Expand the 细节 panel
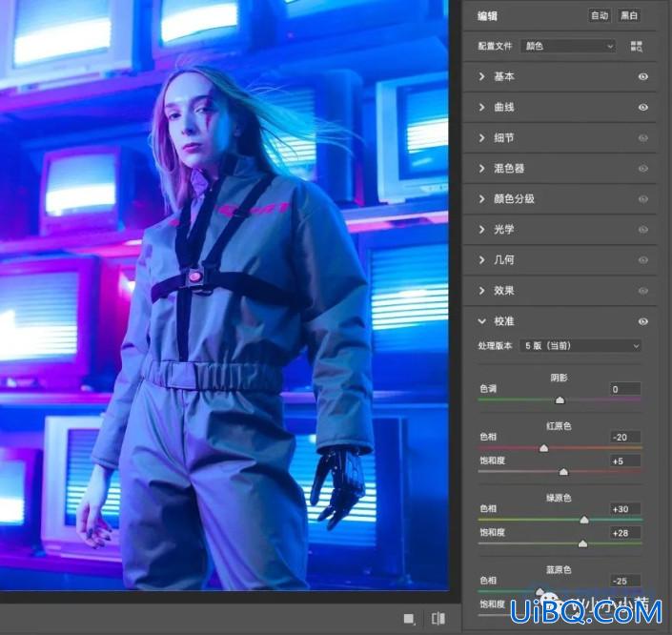This screenshot has height=635, width=672. click(x=481, y=137)
